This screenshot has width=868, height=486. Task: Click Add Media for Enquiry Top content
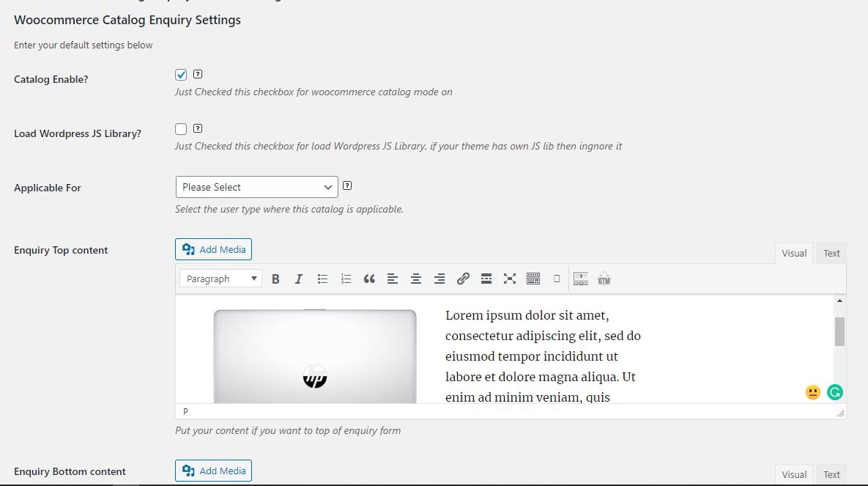tap(214, 249)
